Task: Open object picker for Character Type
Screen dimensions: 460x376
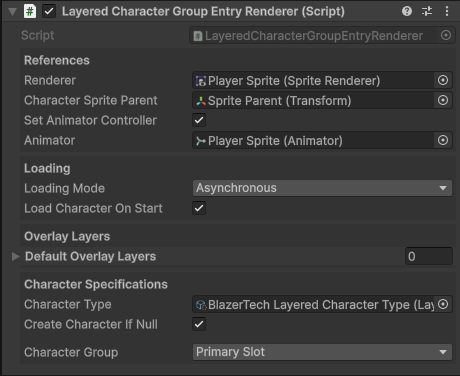Action: (x=443, y=304)
